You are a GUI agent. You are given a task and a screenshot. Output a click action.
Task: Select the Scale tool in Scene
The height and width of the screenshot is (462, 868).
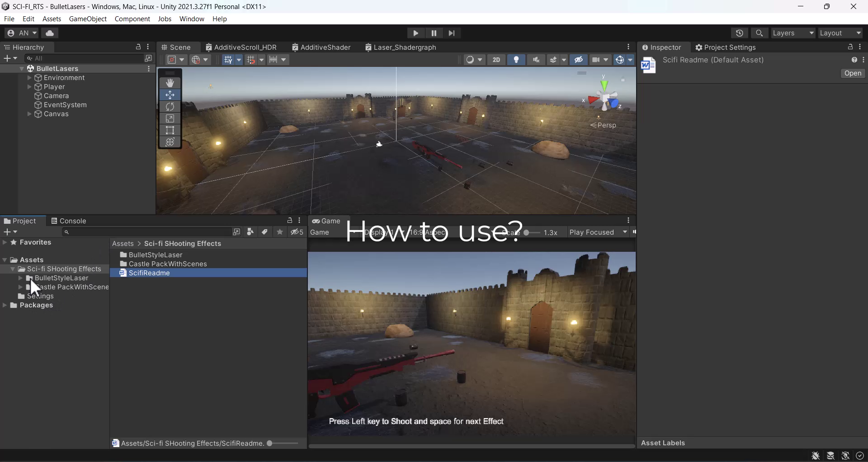point(170,118)
